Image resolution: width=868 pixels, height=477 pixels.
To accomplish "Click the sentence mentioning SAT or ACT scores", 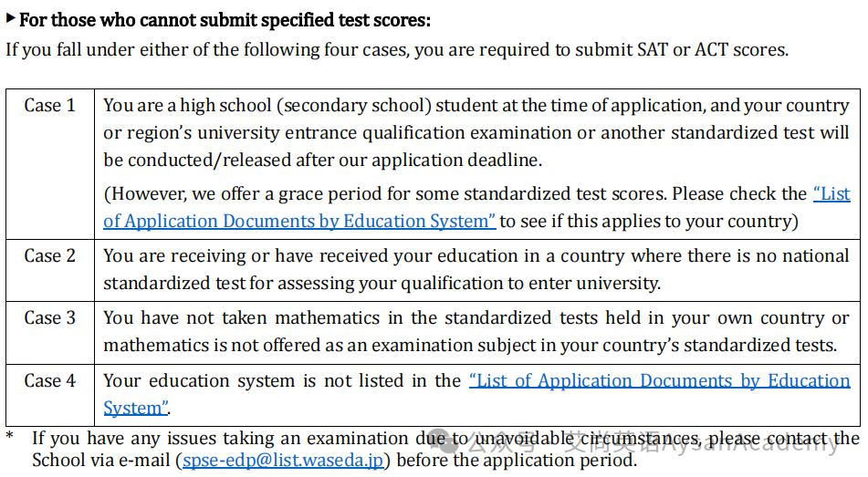I will tap(397, 50).
